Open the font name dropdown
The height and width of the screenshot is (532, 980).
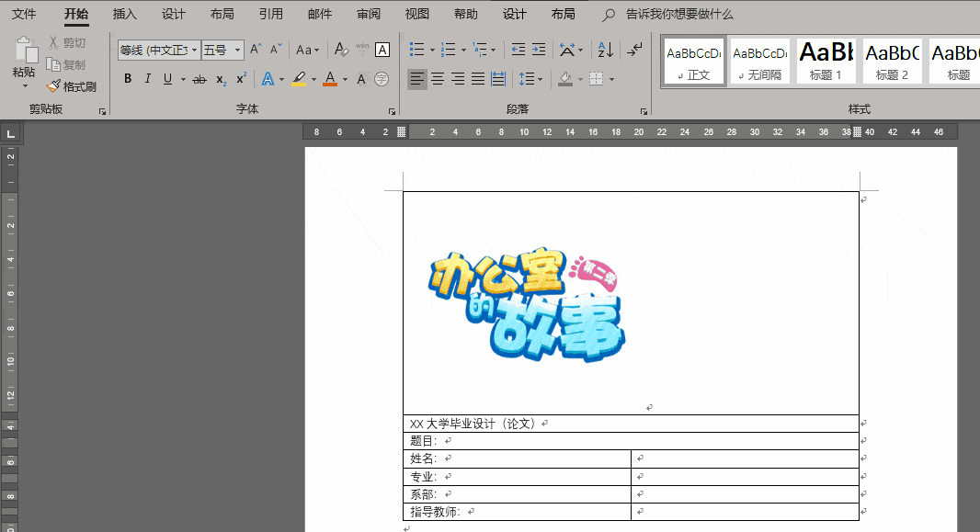195,49
